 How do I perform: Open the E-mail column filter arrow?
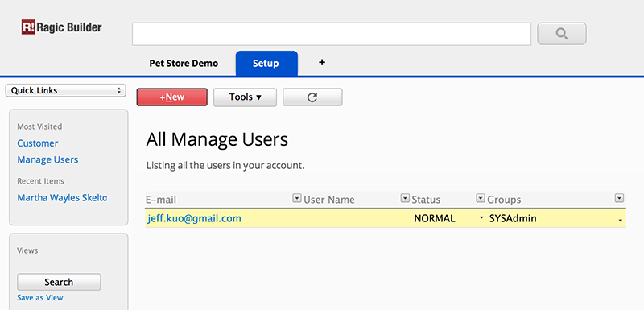(296, 198)
